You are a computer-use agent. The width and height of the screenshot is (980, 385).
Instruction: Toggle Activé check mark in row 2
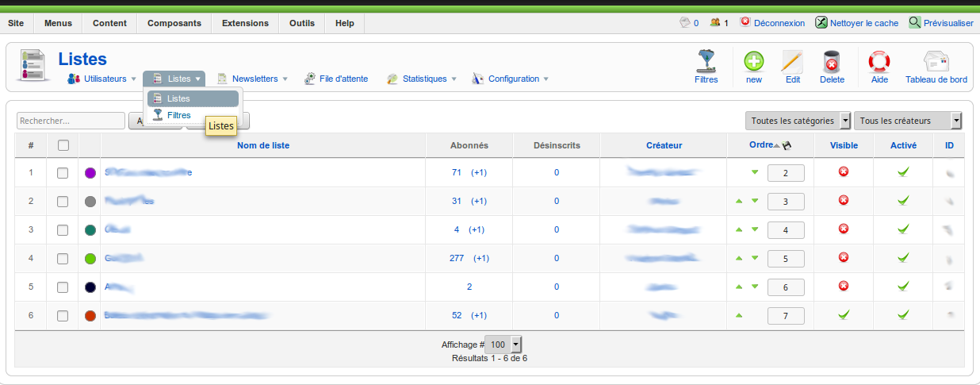[903, 201]
